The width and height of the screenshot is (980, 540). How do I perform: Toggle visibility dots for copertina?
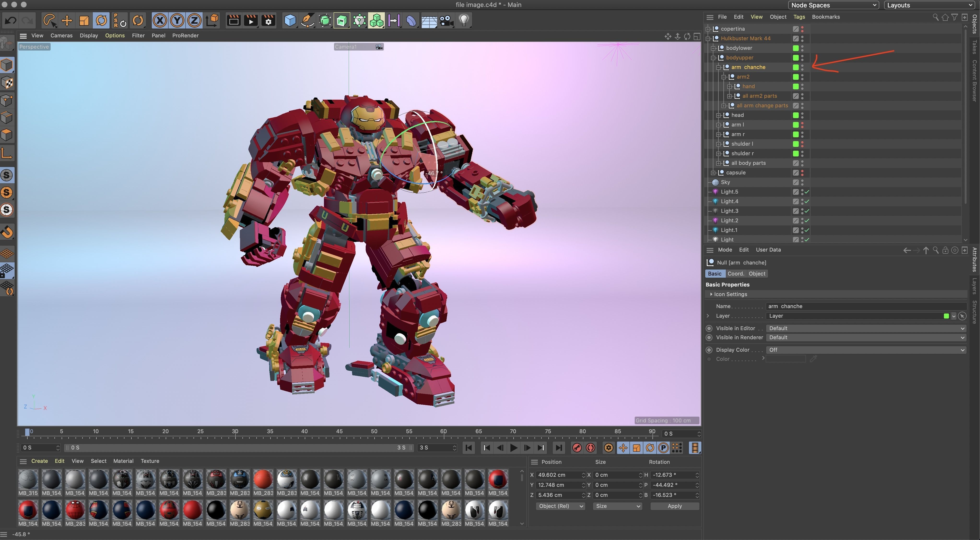802,29
